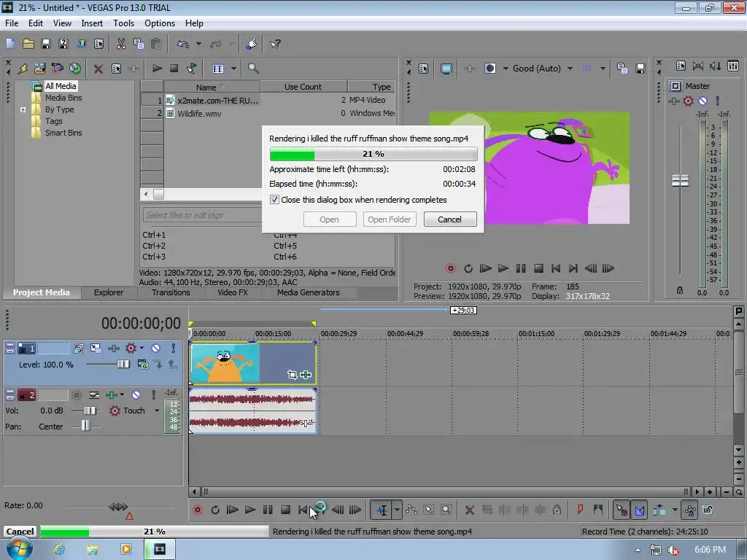Toggle Mute on Master bus
747x560 pixels.
(x=703, y=101)
